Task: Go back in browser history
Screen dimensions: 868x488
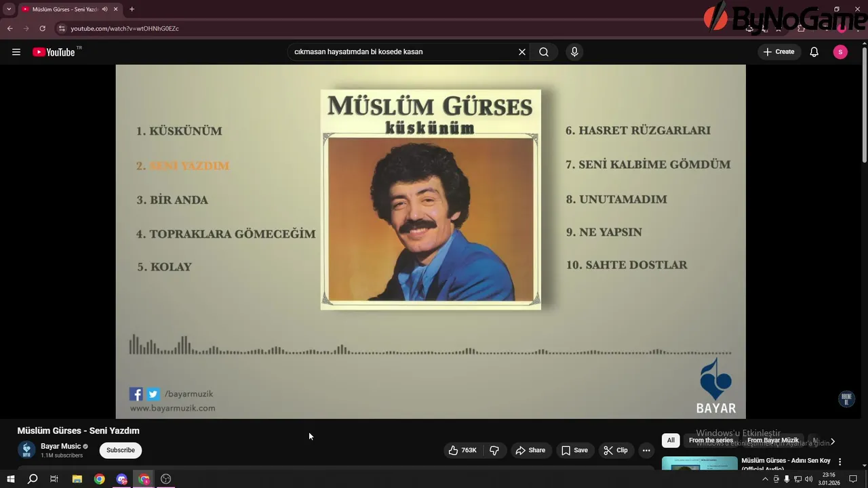Action: pyautogui.click(x=9, y=28)
